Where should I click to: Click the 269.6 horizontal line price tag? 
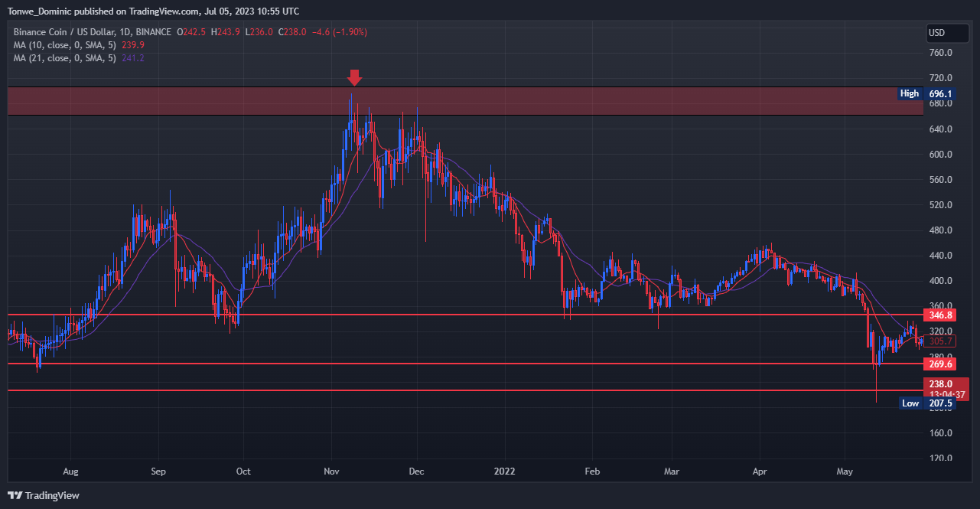940,364
